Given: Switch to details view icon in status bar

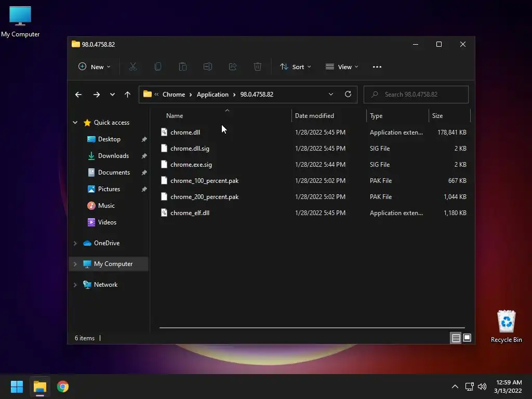Looking at the screenshot, I should click(x=456, y=338).
